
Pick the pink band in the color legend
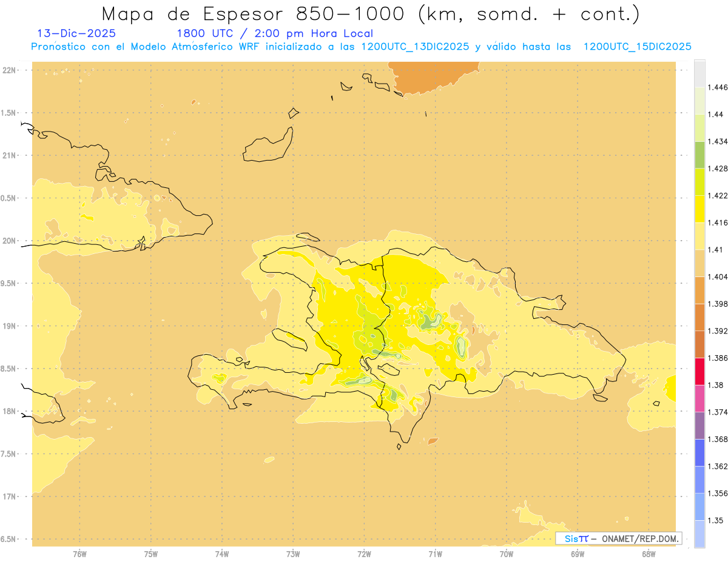point(700,398)
